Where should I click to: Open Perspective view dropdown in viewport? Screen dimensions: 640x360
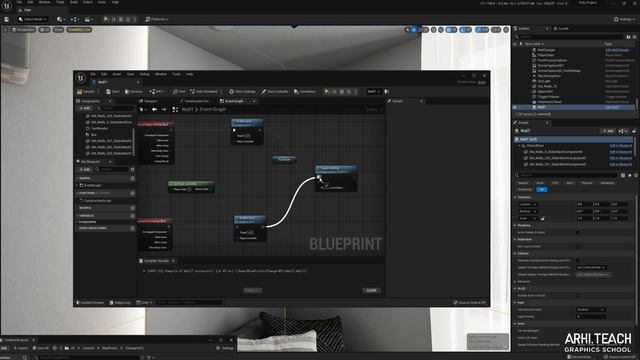tap(24, 30)
